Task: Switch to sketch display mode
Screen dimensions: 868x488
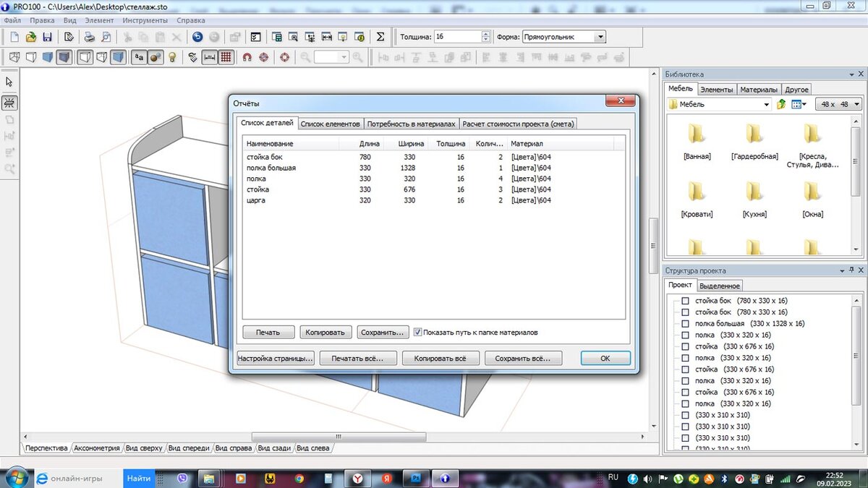Action: tap(31, 57)
